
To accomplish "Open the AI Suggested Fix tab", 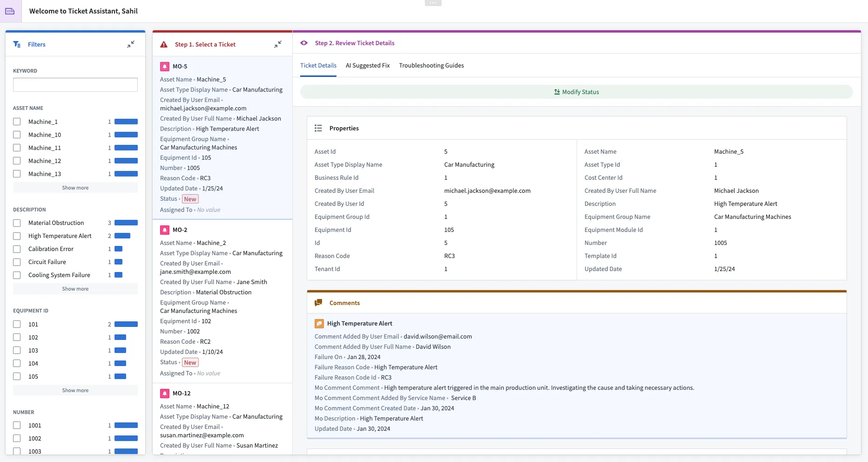I will click(x=368, y=66).
